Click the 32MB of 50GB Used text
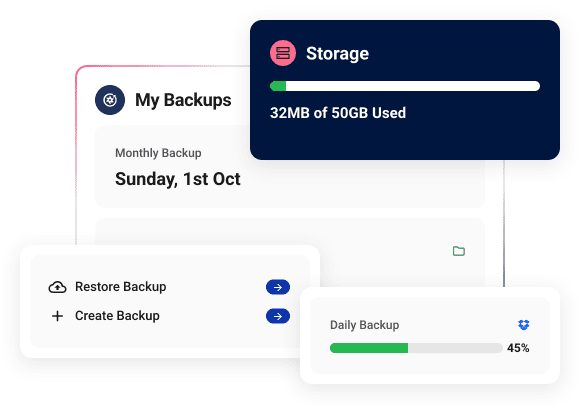Image resolution: width=580 pixels, height=410 pixels. [x=338, y=113]
